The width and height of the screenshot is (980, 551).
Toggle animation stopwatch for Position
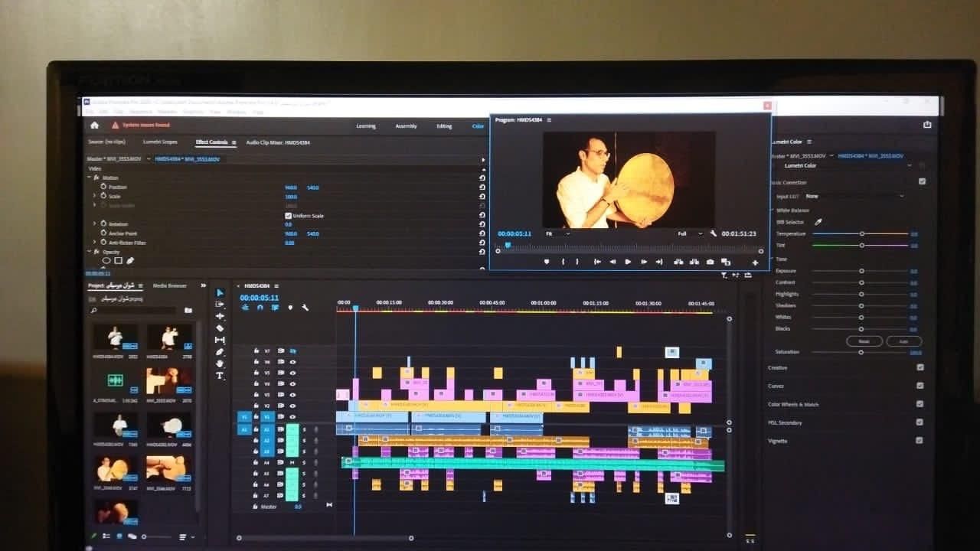(x=104, y=187)
